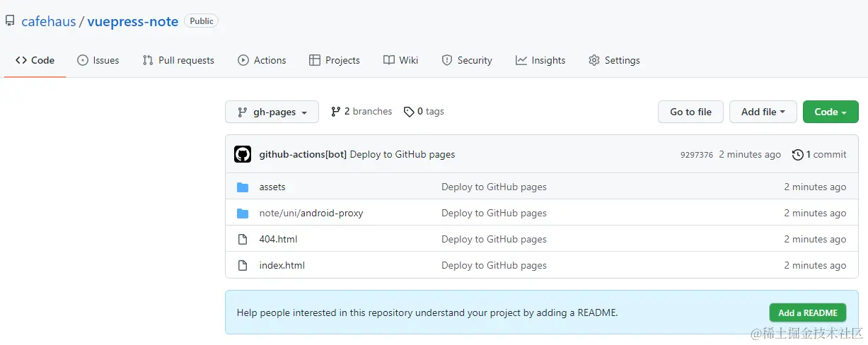
Task: Open the commit message in the assets row
Action: click(494, 187)
